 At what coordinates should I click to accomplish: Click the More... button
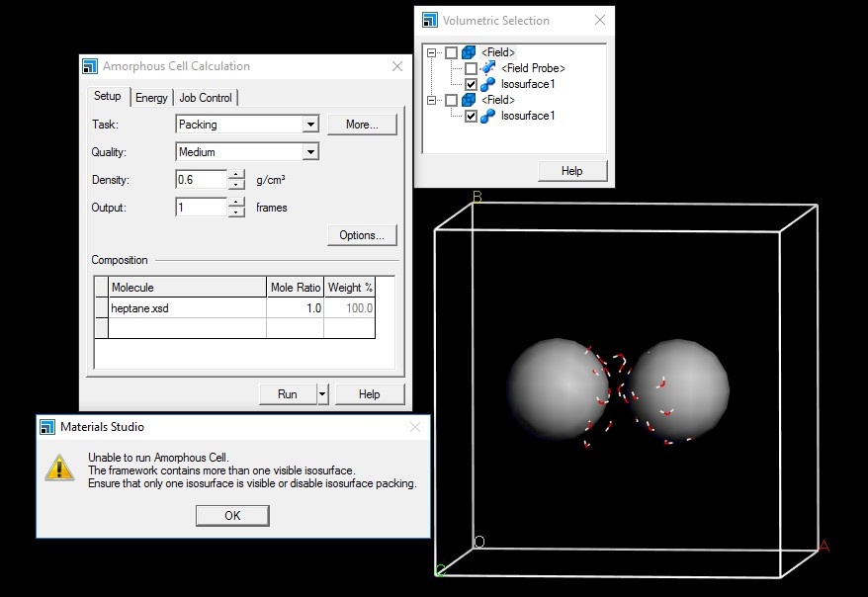362,125
